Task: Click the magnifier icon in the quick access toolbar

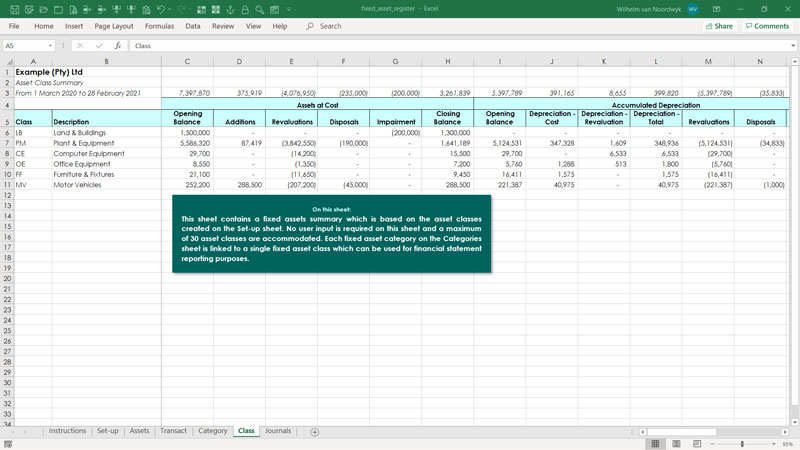Action: 260,10
